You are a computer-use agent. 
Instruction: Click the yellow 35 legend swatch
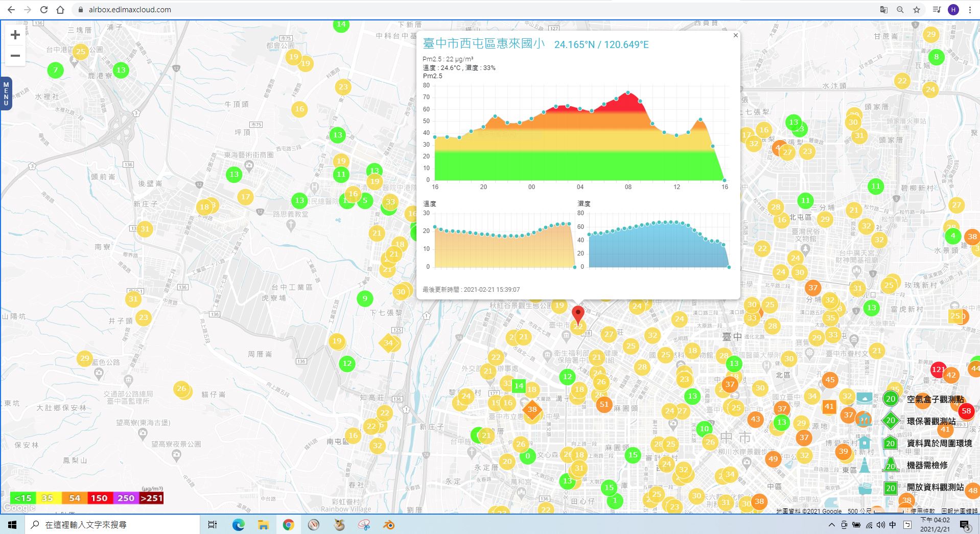pyautogui.click(x=49, y=498)
